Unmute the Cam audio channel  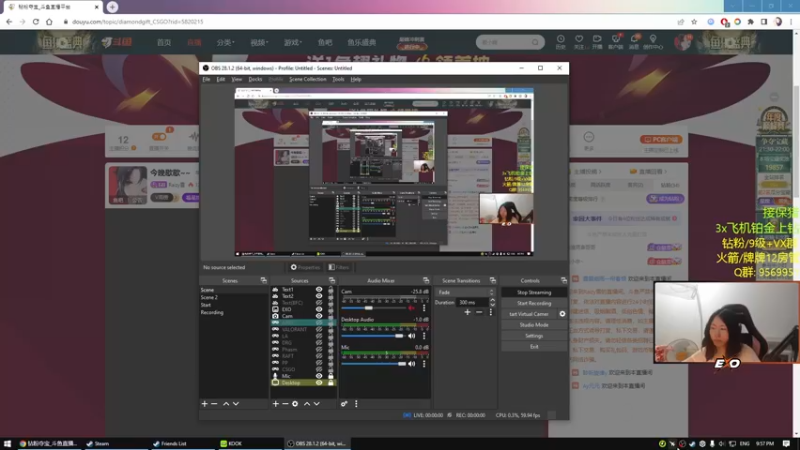pos(412,308)
